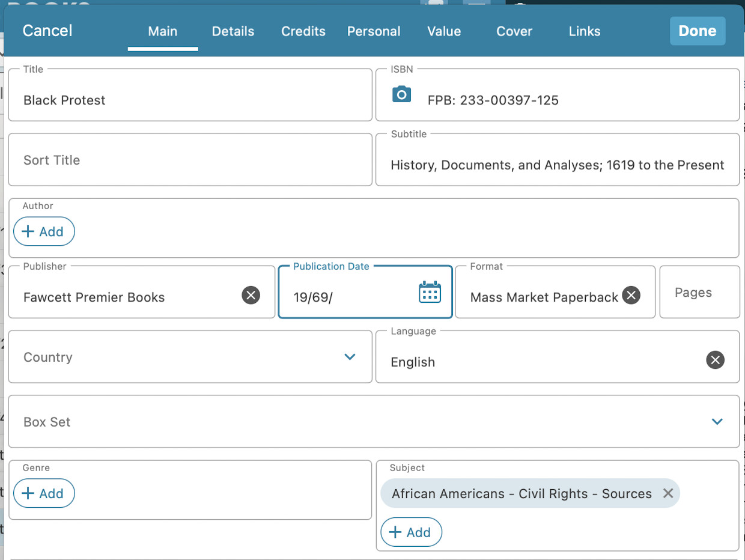This screenshot has height=560, width=745.
Task: Open the Credits tab
Action: [x=303, y=31]
